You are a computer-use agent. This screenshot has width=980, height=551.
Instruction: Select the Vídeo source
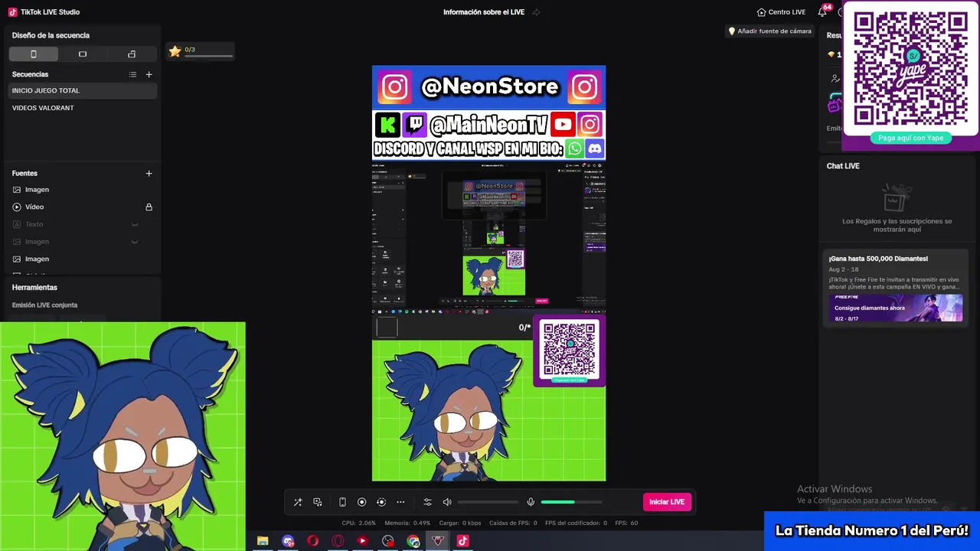point(83,207)
